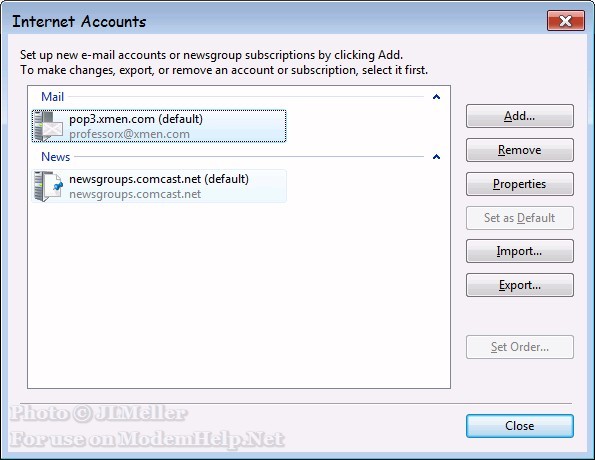Open the Import... dialog

519,251
